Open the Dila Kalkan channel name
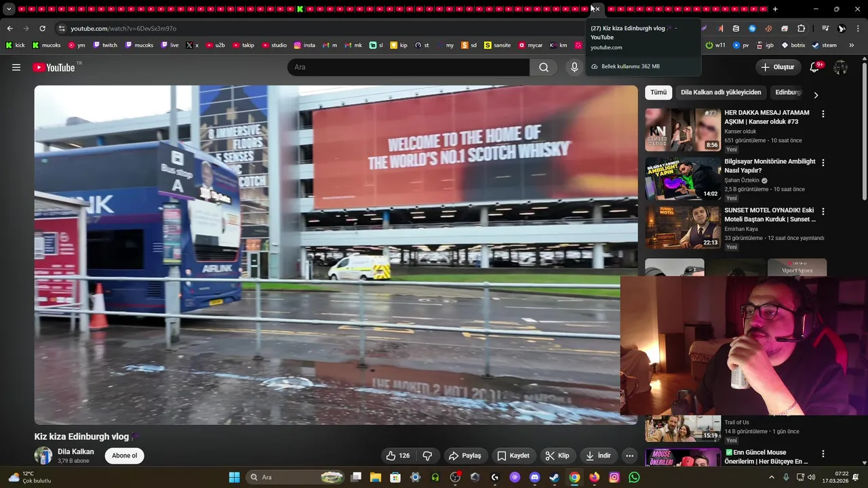The image size is (868, 488). coord(76,451)
